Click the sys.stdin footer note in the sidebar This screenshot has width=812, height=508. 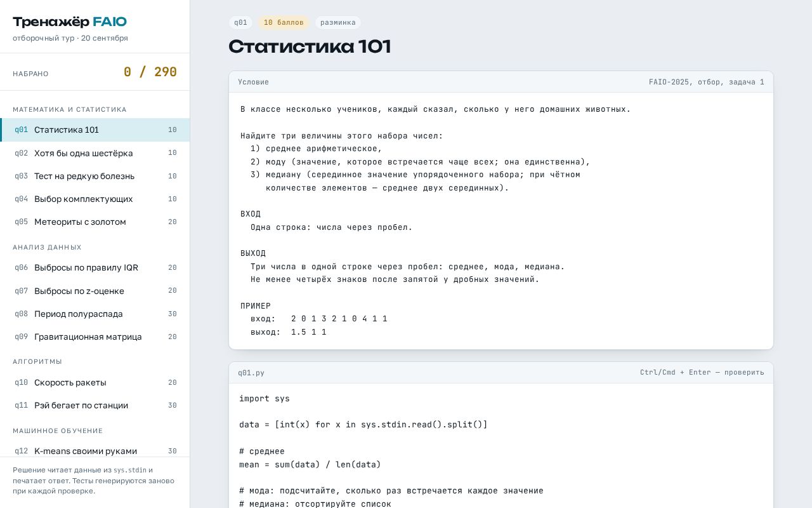point(130,471)
